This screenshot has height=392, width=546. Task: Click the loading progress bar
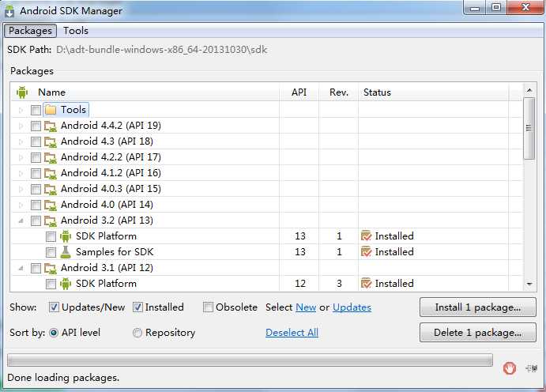pyautogui.click(x=250, y=360)
